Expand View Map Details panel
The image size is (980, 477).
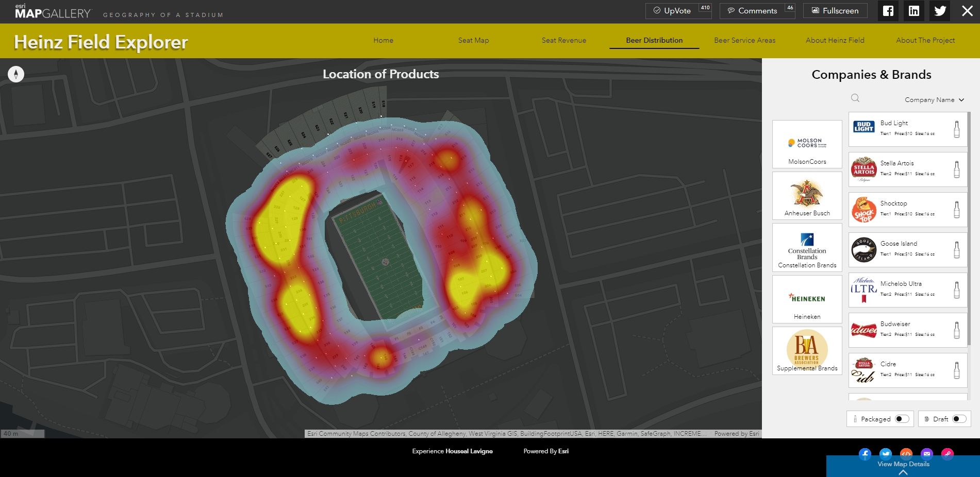click(x=903, y=466)
